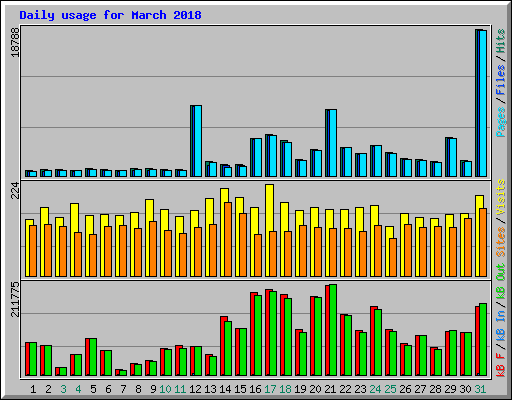The height and width of the screenshot is (400, 512).
Task: Select day label 21 on the x-axis
Action: point(330,389)
